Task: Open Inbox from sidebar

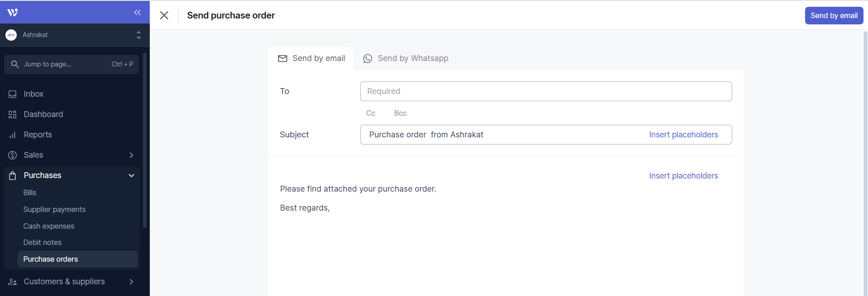Action: click(x=33, y=94)
